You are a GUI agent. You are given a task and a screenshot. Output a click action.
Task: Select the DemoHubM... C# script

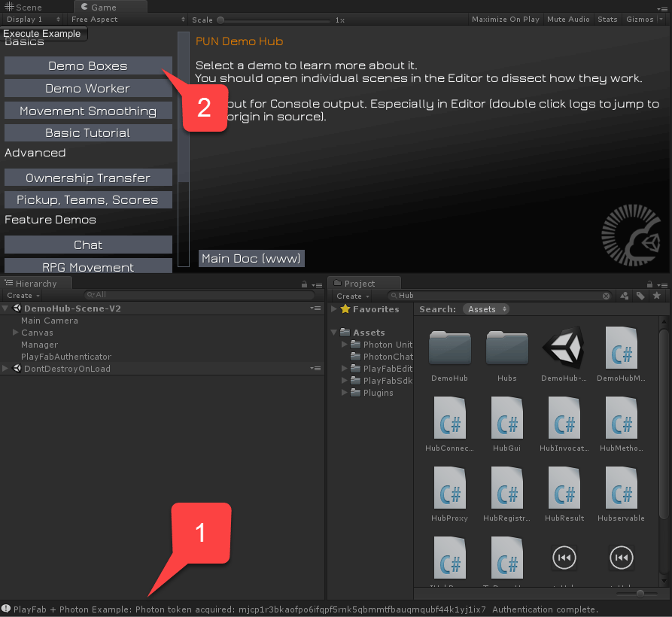tap(621, 348)
